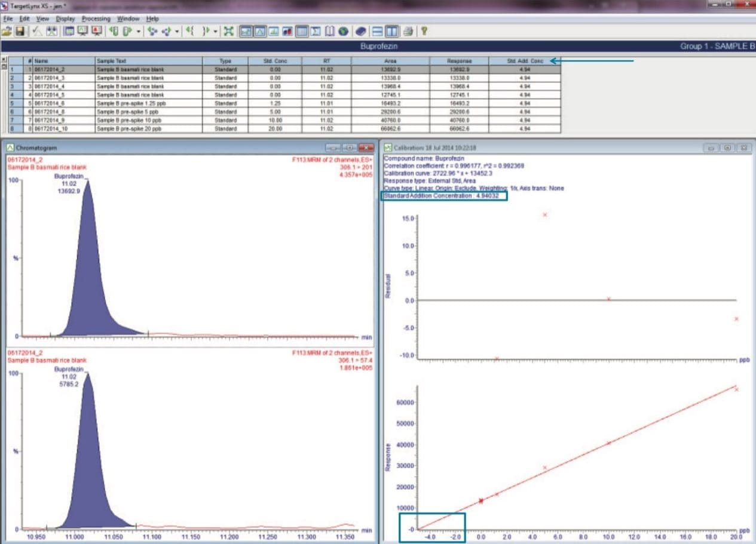This screenshot has height=544, width=756.
Task: Open the dropdown beside the brace icons
Action: click(216, 31)
